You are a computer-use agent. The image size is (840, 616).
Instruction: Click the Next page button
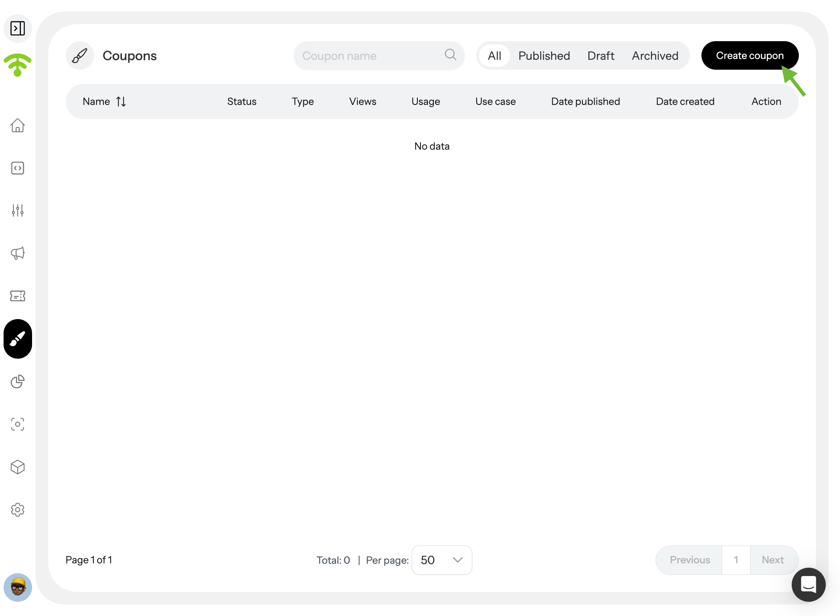click(773, 560)
